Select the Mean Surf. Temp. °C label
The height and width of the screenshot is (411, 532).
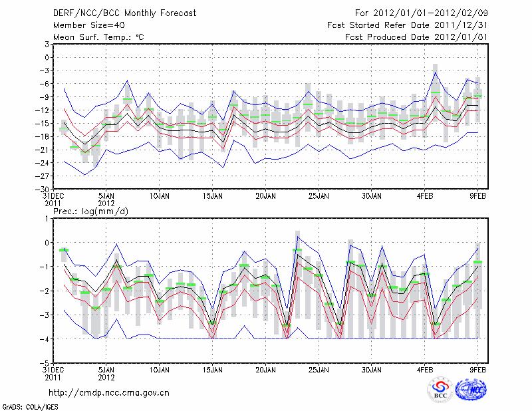[x=98, y=37]
